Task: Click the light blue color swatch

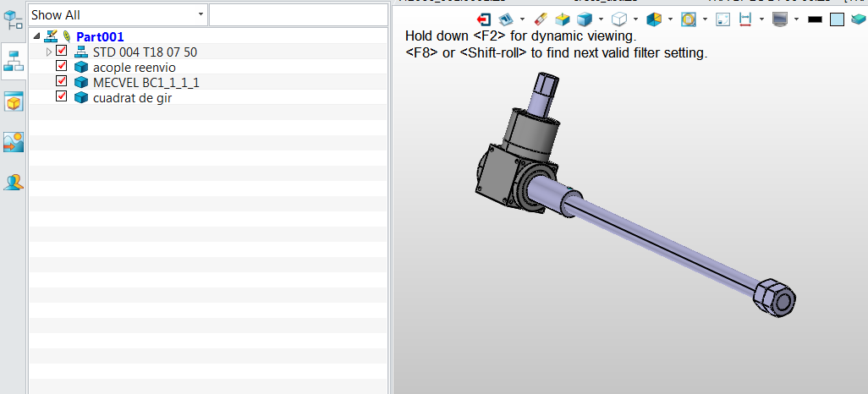Action: 838,20
